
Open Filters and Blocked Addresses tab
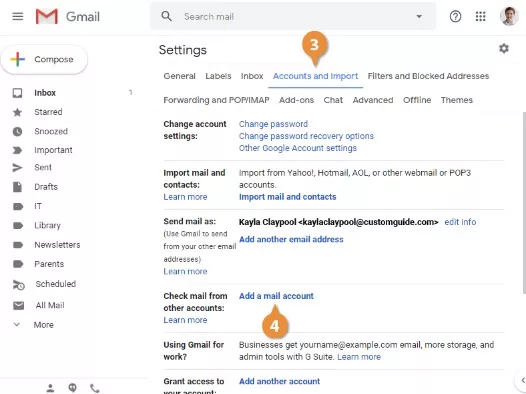pyautogui.click(x=428, y=76)
